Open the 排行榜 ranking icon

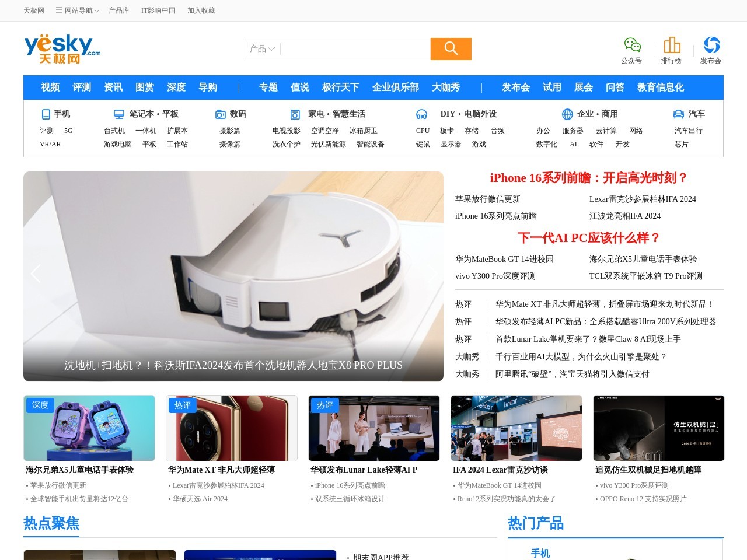coord(671,44)
